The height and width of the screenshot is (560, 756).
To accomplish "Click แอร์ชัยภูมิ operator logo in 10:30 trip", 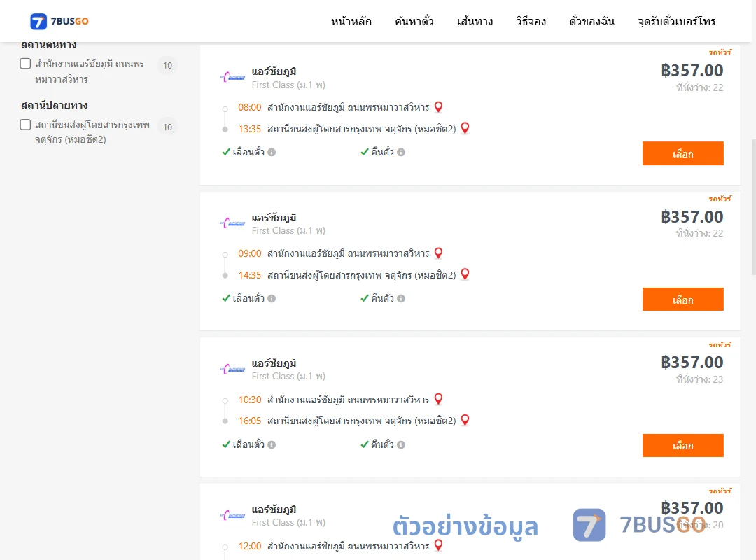I will pos(232,370).
